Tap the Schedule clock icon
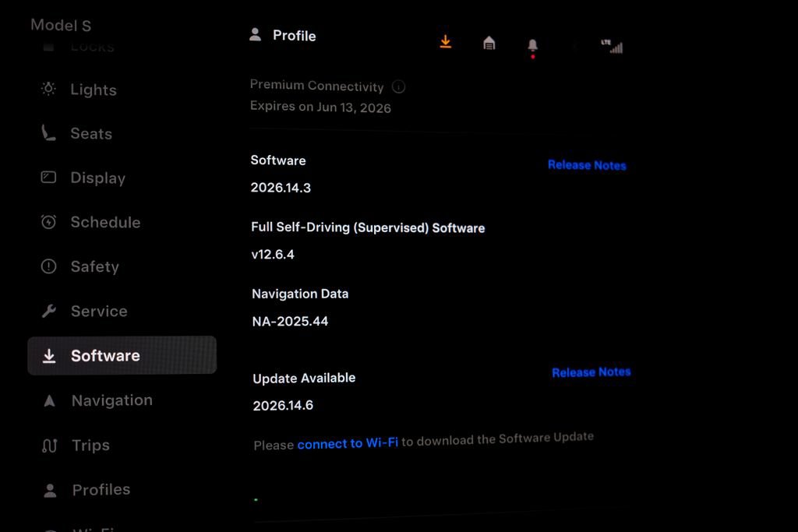798x532 pixels. coord(48,222)
